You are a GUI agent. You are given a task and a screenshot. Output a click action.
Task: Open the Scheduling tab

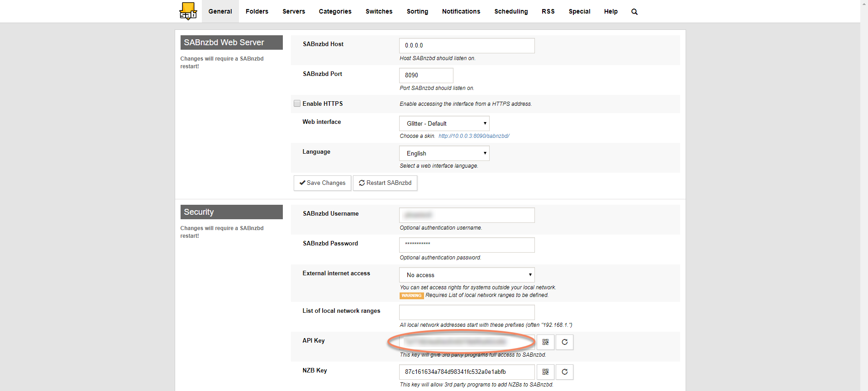click(511, 11)
